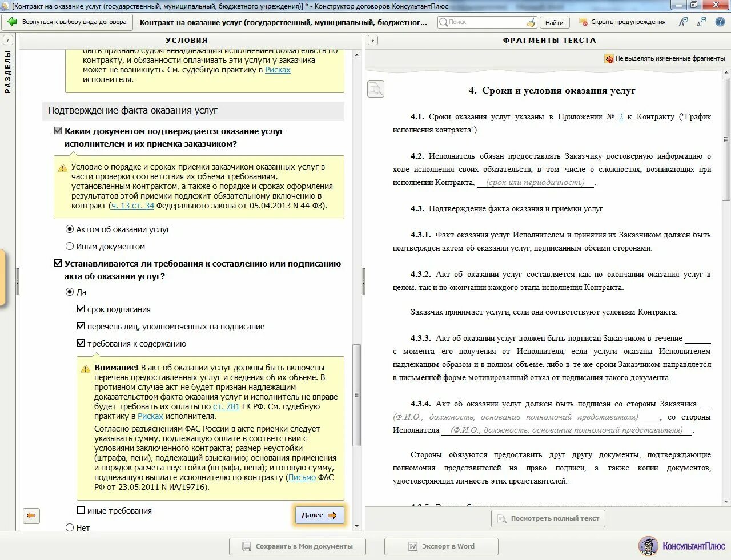Click the 'ФРАГМЕНТЫ ТЕКСТА' panel header

click(549, 41)
